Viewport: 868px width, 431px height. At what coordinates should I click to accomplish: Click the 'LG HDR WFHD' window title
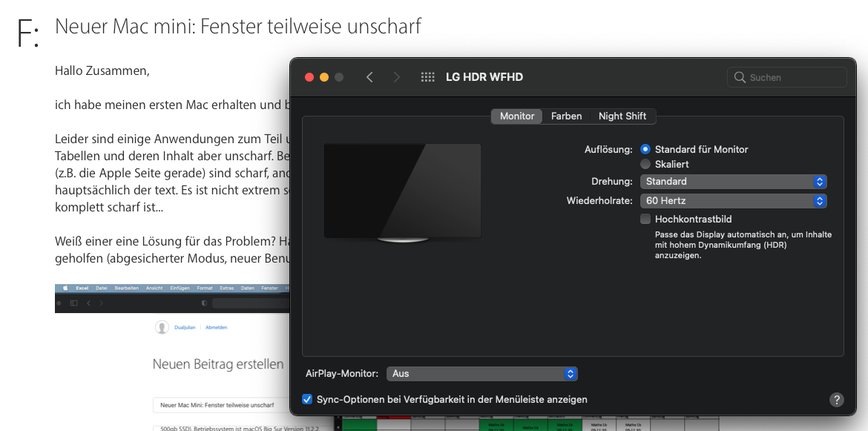[484, 77]
